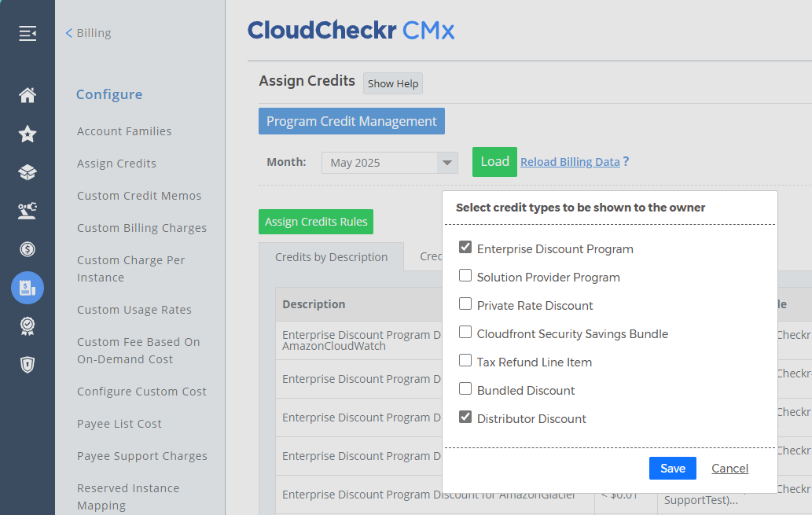The image size is (812, 515).
Task: Open the shield security icon
Action: [28, 365]
